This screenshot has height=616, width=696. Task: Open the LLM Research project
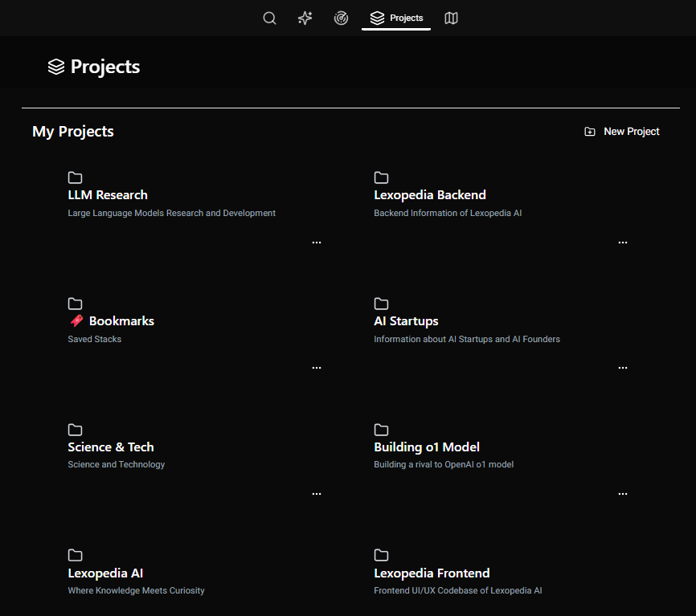coord(108,194)
